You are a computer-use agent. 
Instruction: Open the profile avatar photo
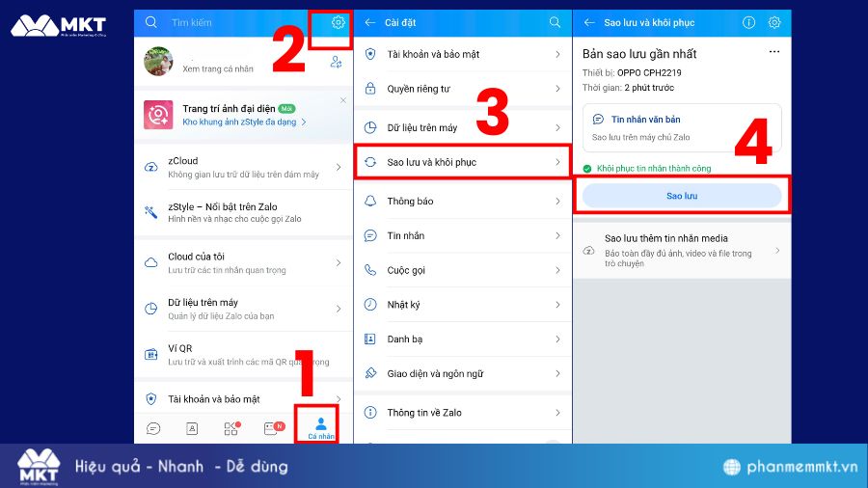tap(158, 61)
